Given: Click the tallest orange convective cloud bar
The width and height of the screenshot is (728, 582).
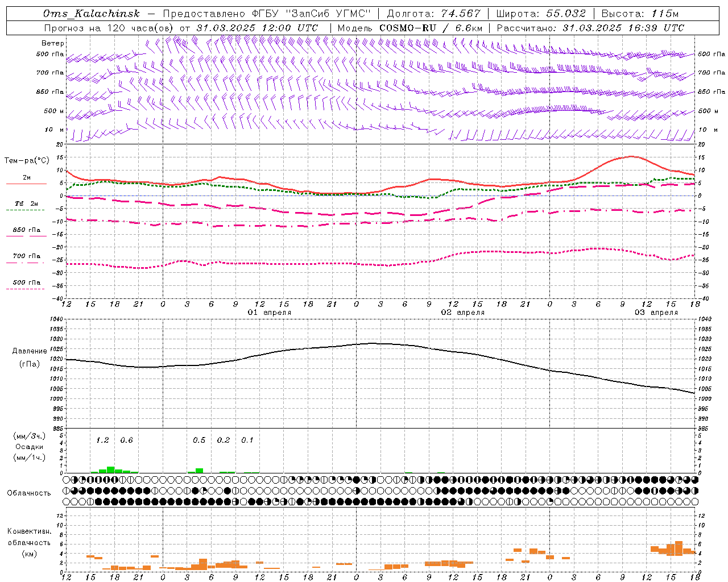Looking at the screenshot, I should (x=679, y=548).
